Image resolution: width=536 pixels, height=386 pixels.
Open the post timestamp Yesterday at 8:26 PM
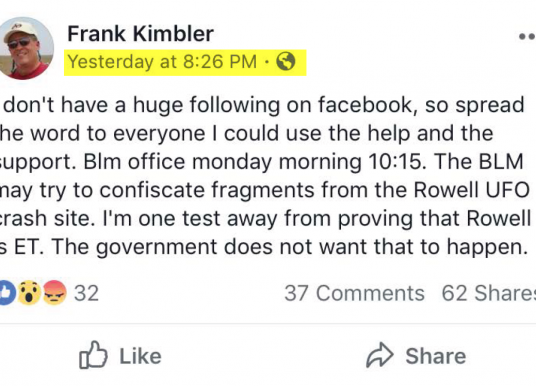[162, 62]
